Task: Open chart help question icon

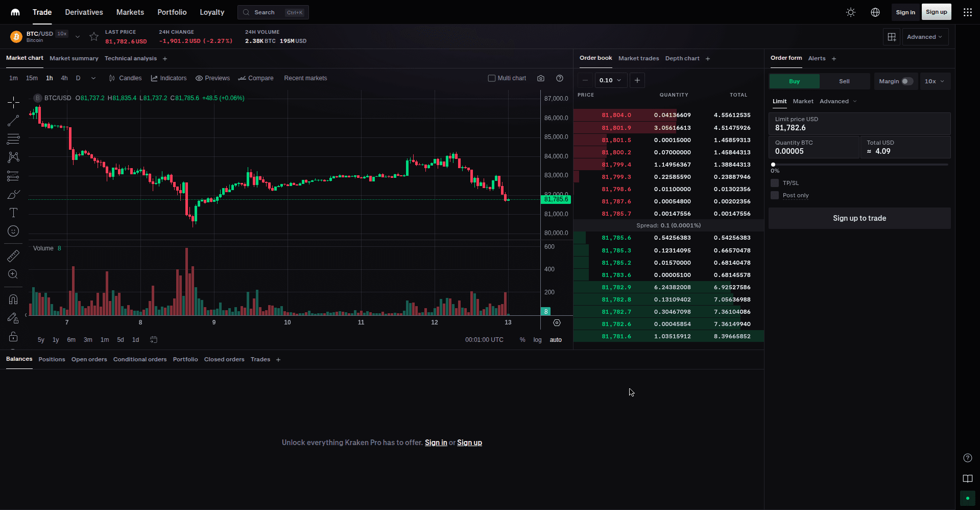Action: 560,78
